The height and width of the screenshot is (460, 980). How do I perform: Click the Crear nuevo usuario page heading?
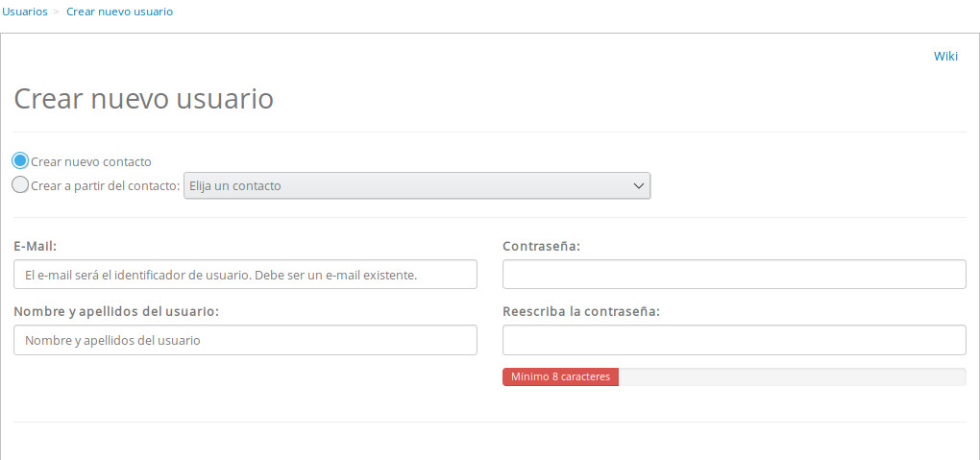144,100
